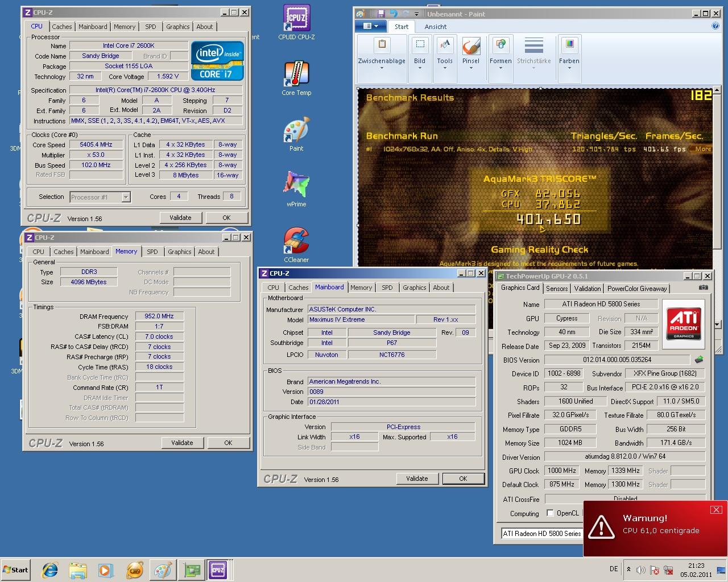Open Windows Explorer folder in taskbar
This screenshot has width=728, height=582.
tap(78, 569)
